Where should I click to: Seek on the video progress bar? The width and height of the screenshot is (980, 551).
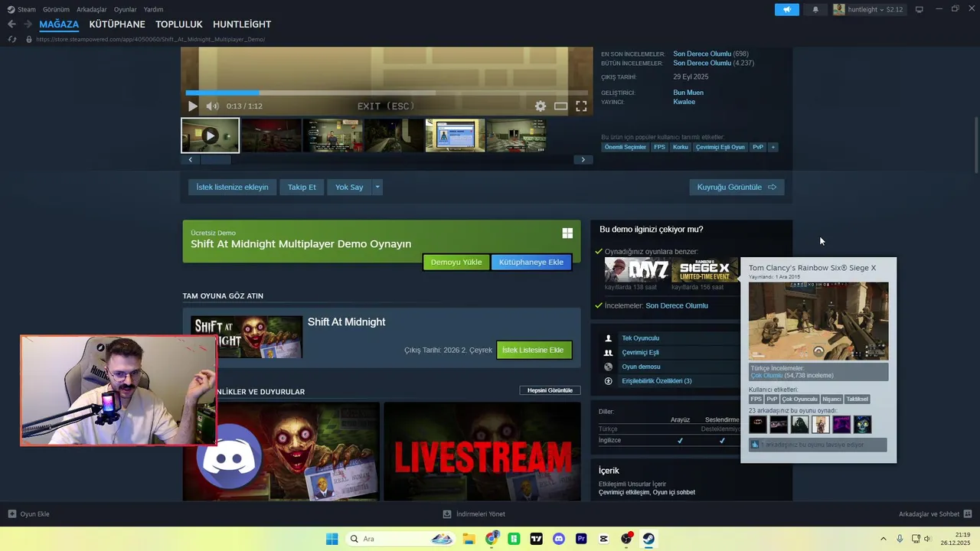pos(387,93)
